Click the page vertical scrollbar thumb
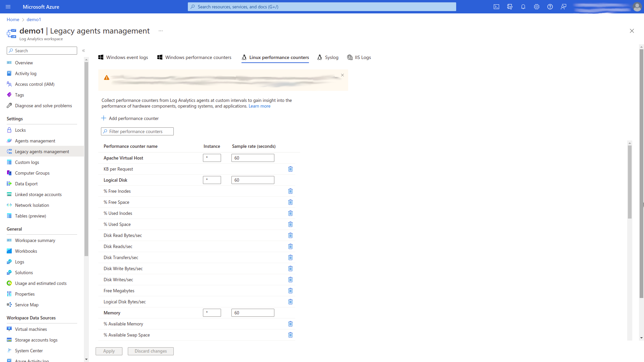644x362 pixels. tap(641, 174)
